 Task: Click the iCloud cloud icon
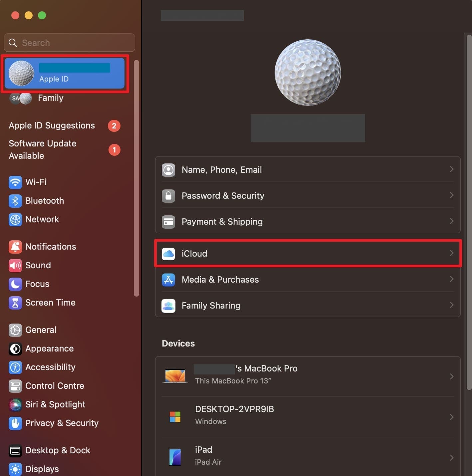point(168,254)
